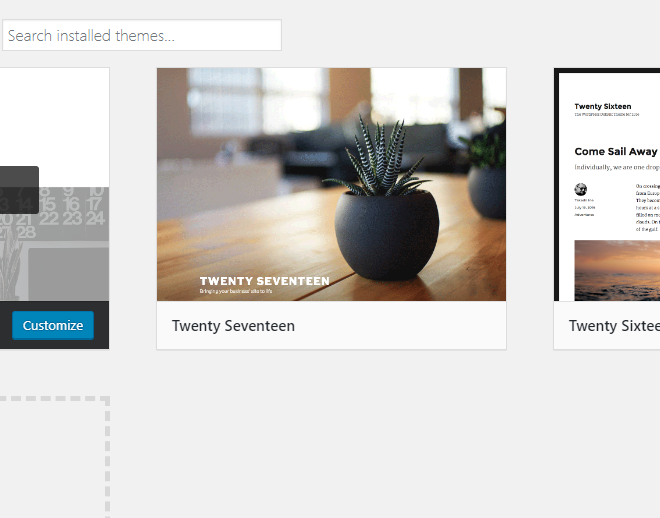Viewport: 660px width, 518px height.
Task: Click the calendar numbers in the active theme preview
Action: click(55, 213)
